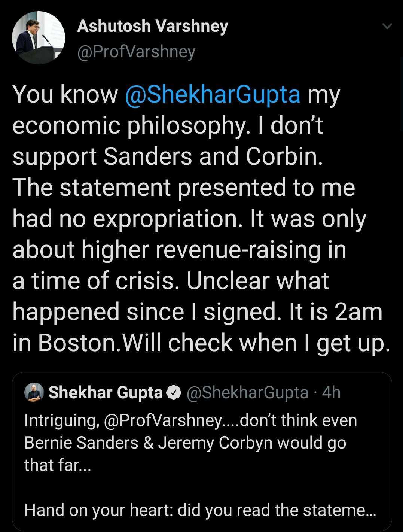Click the verified badge beside Shekhar Gupta
Viewport: 403px width, 532px height.
tap(174, 393)
